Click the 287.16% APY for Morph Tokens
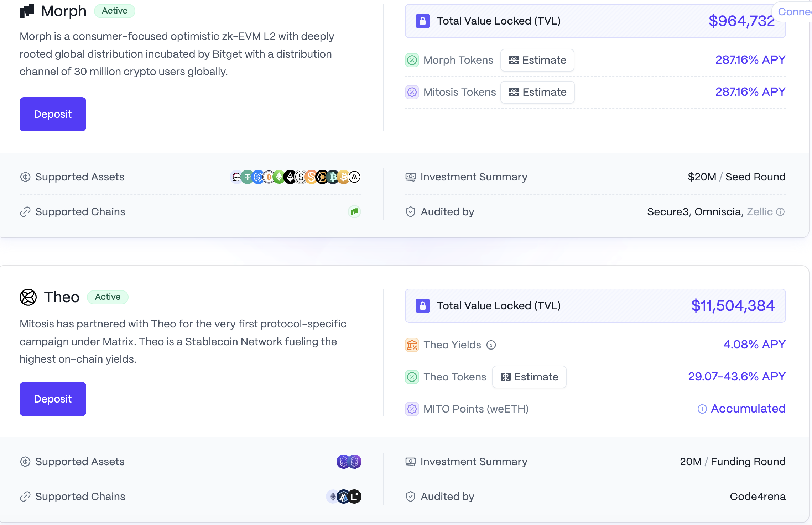This screenshot has height=525, width=812. point(750,60)
